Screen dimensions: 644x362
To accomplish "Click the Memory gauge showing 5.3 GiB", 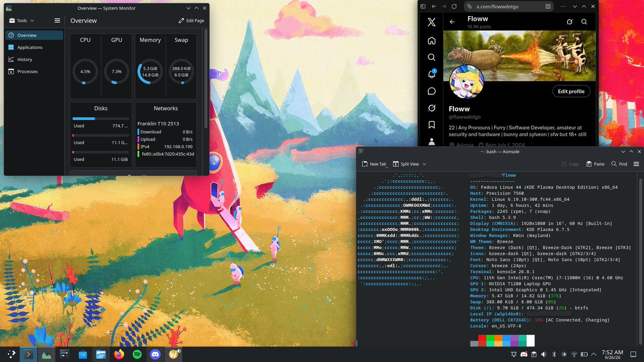I will (150, 71).
